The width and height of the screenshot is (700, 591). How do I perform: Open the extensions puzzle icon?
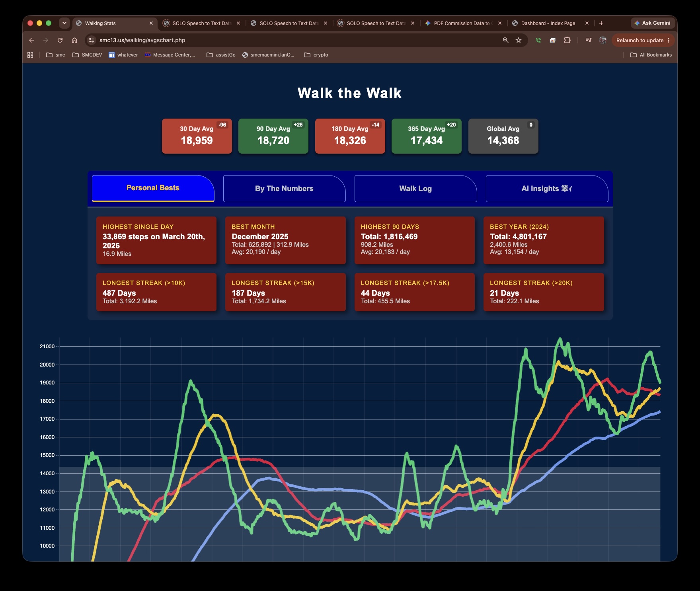pyautogui.click(x=567, y=40)
